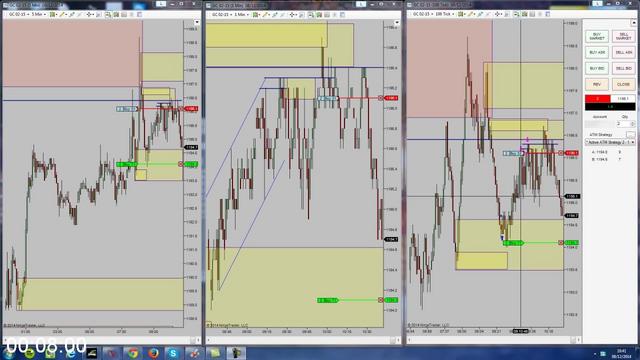Click the BUY MARKET button
Viewport: 640px width, 360px height.
pos(597,36)
